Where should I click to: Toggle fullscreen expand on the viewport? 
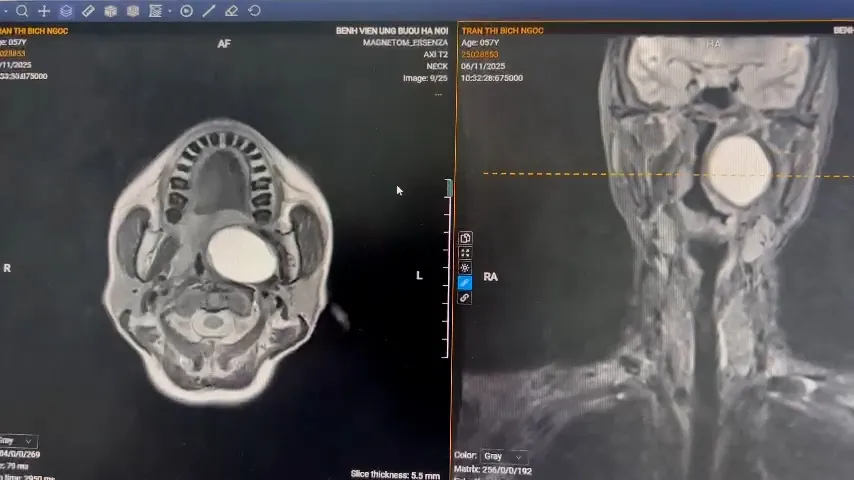pos(465,253)
